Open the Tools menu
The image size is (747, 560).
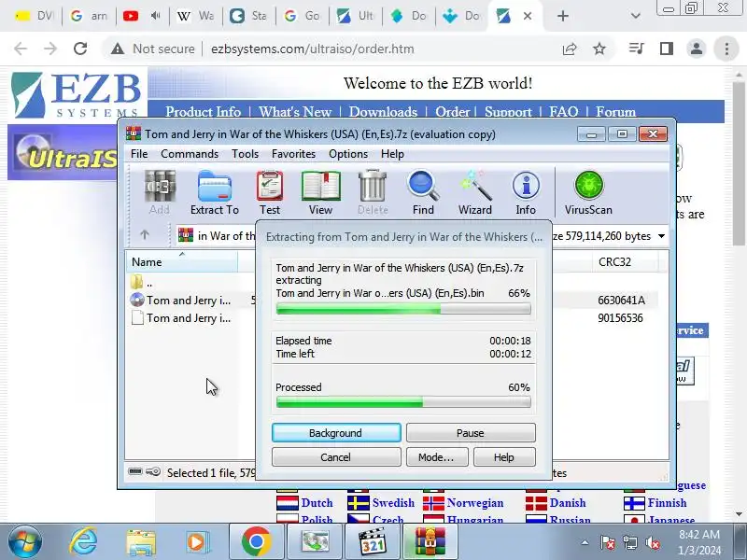pyautogui.click(x=245, y=154)
